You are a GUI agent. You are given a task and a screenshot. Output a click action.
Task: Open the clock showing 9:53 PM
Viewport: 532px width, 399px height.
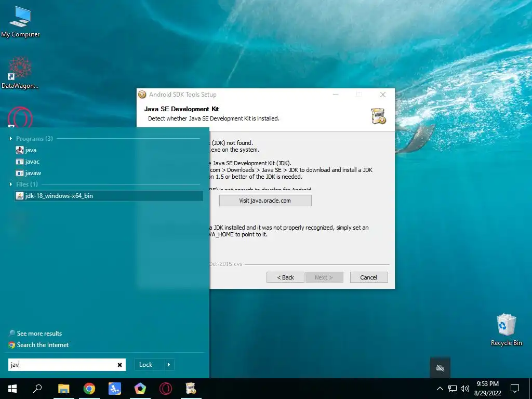(x=487, y=389)
